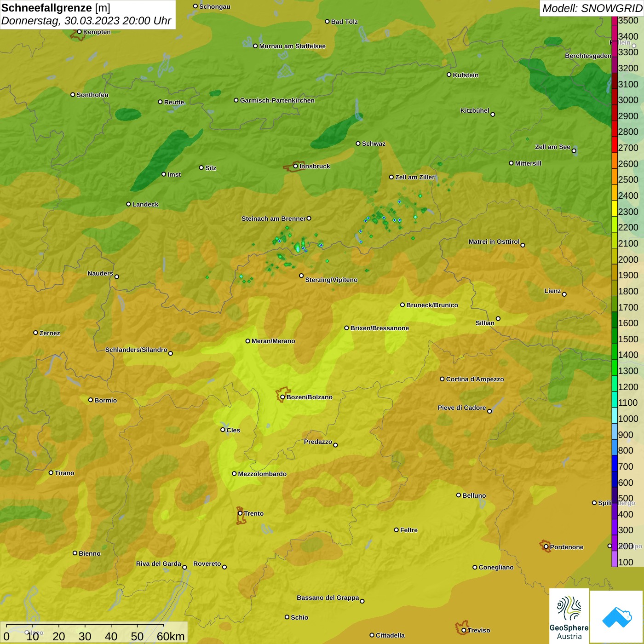Image resolution: width=644 pixels, height=644 pixels.
Task: Click the Schongau label
Action: tap(214, 6)
